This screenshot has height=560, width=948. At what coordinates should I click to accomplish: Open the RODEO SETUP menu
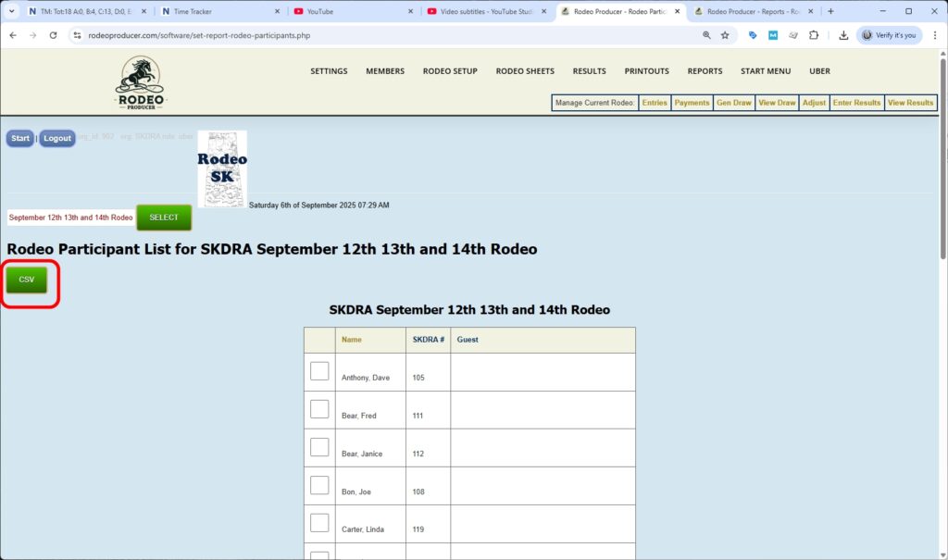(x=450, y=71)
